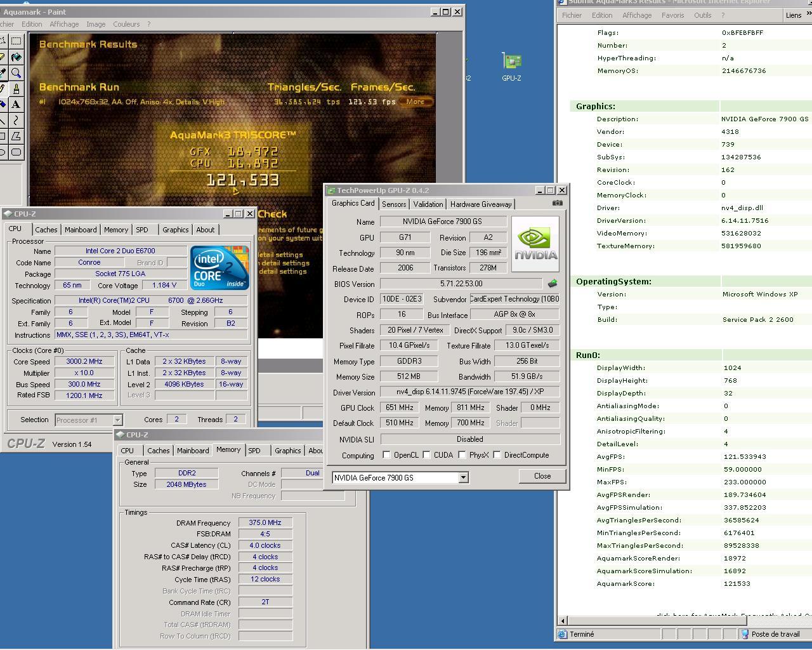Click the CPU-Z title bar icon of memory window
Viewport: 812px width, 650px height.
coord(120,435)
